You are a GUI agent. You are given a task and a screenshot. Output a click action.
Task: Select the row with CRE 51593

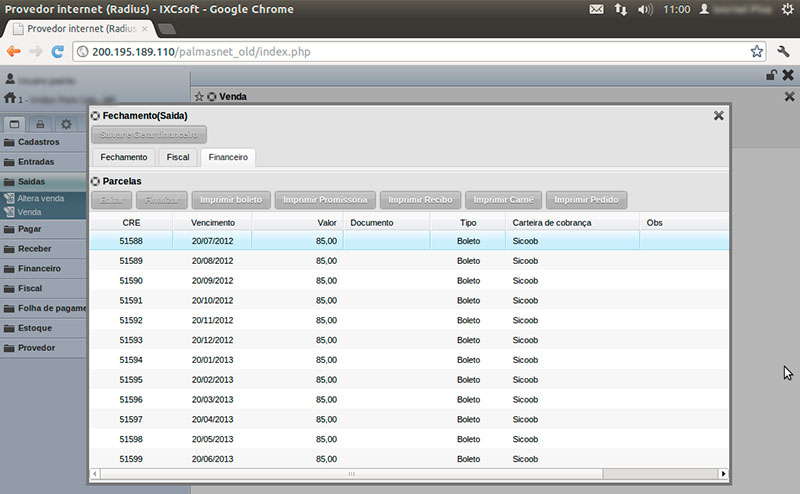click(x=409, y=340)
